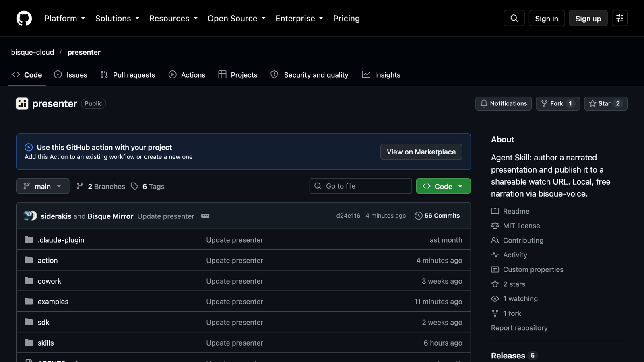Click the pulse icon beside Activity
Viewport: 644px width, 362px height.
click(495, 255)
